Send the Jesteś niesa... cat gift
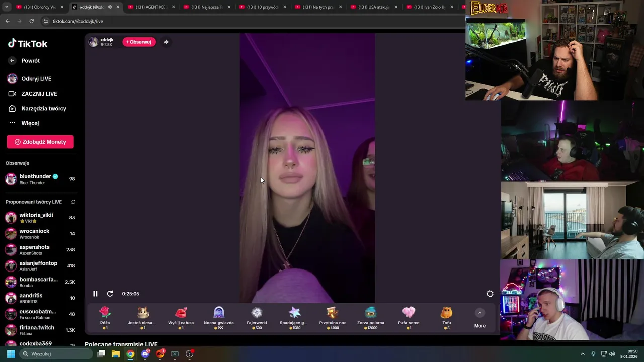 pos(143,318)
